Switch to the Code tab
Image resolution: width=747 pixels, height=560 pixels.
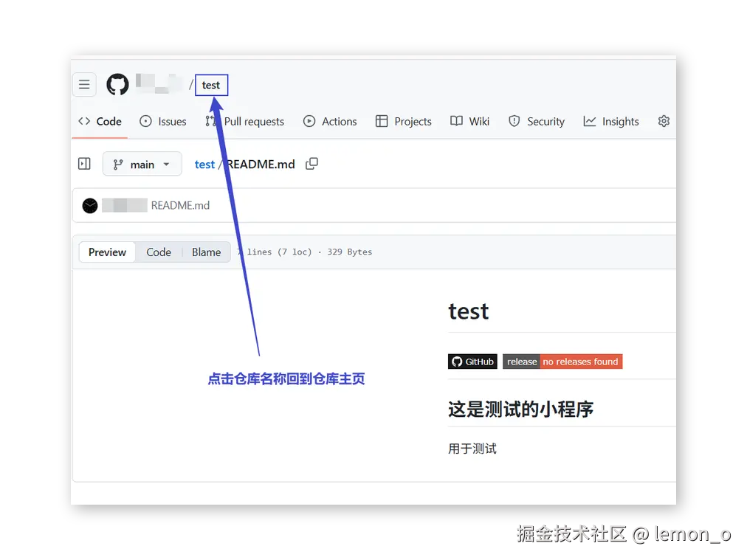[x=159, y=252]
